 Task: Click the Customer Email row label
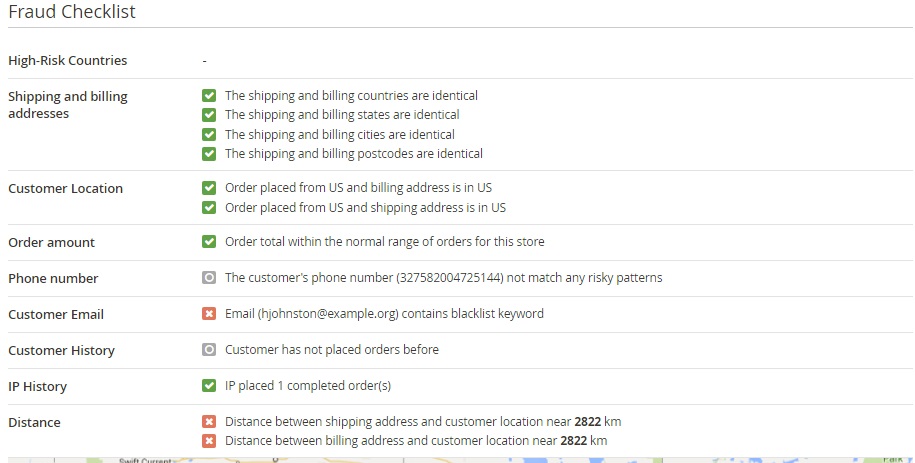tap(56, 315)
